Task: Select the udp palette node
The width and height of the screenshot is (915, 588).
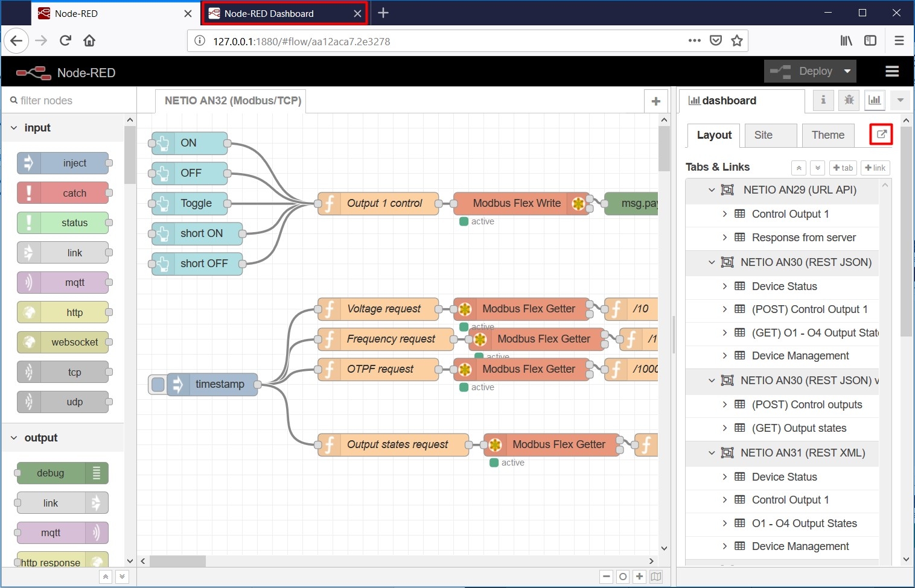Action: click(x=63, y=402)
